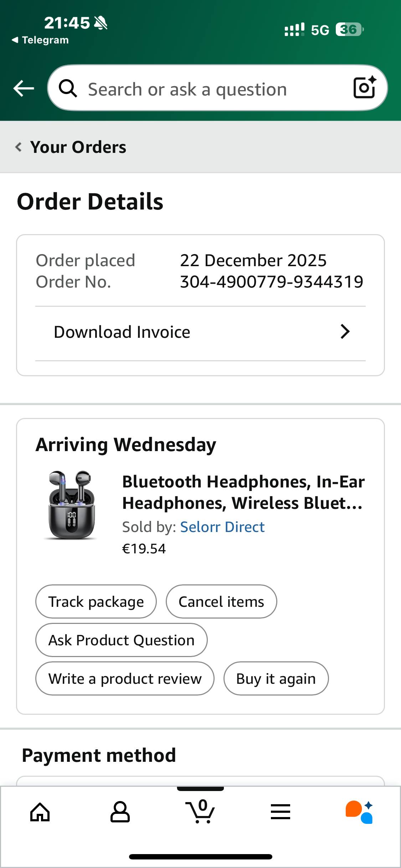Screen dimensions: 401x868
Task: Open Selorr Direct seller link
Action: [x=222, y=527]
